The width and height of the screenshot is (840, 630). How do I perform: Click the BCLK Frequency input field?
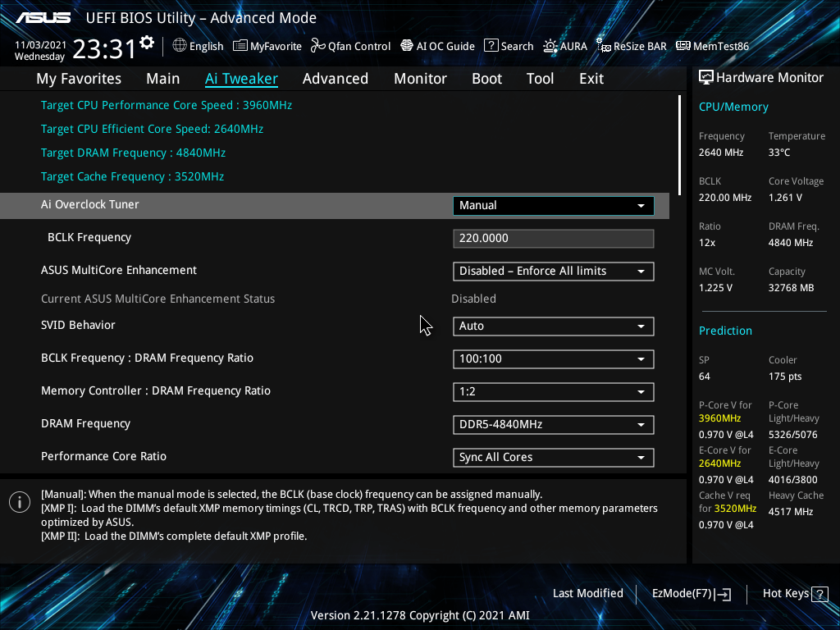[554, 239]
